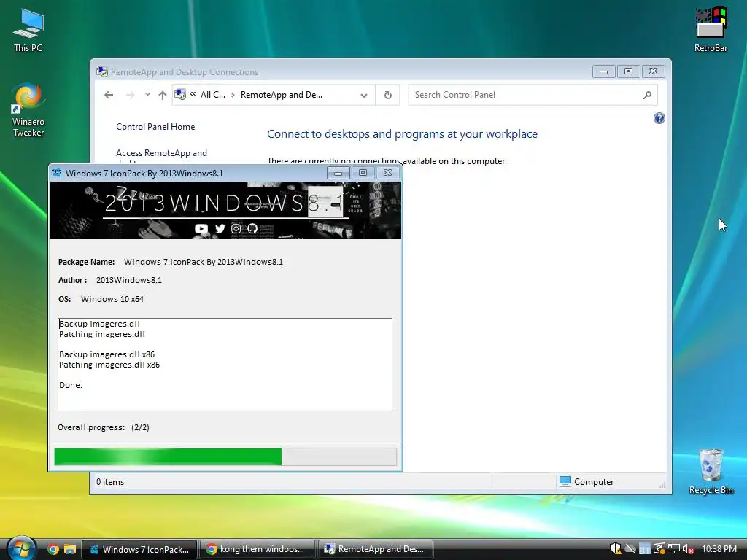Click the 2013WINDOWS8.1 banner image

(x=225, y=210)
